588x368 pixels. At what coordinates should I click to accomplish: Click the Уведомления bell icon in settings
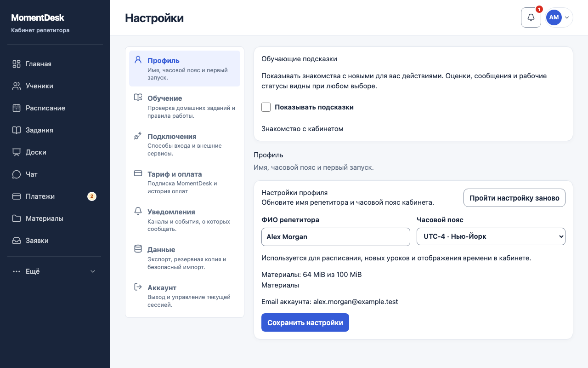pos(138,211)
